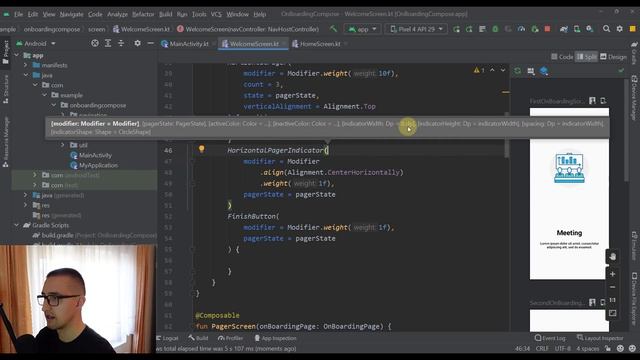This screenshot has width=640, height=360.
Task: Toggle the Gradle tool window tab
Action: pos(634,52)
